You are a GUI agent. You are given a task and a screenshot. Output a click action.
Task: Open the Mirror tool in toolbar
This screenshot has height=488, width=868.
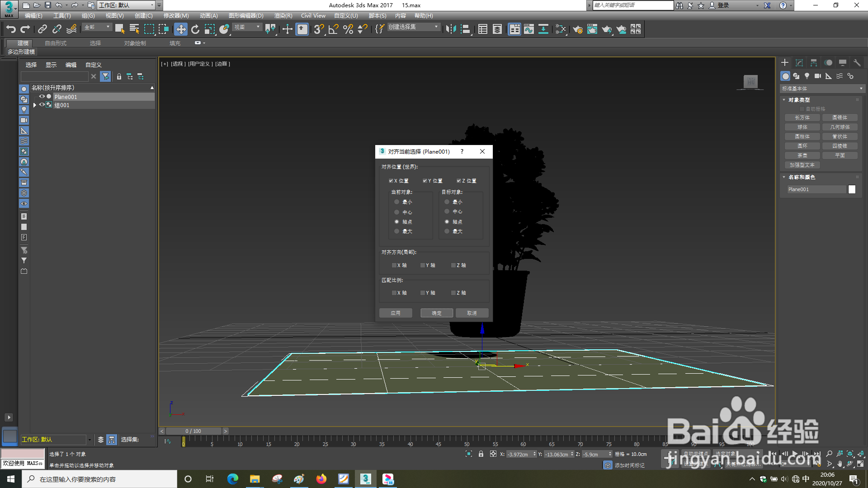(x=451, y=29)
